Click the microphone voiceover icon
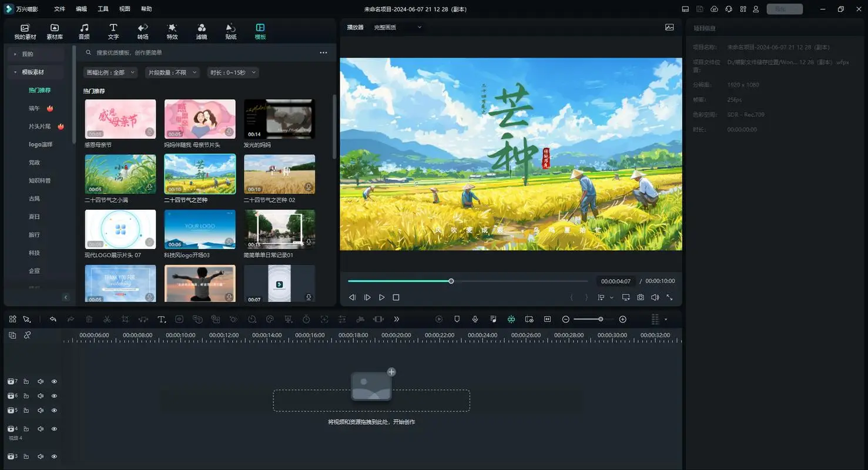The height and width of the screenshot is (470, 868). pos(475,319)
